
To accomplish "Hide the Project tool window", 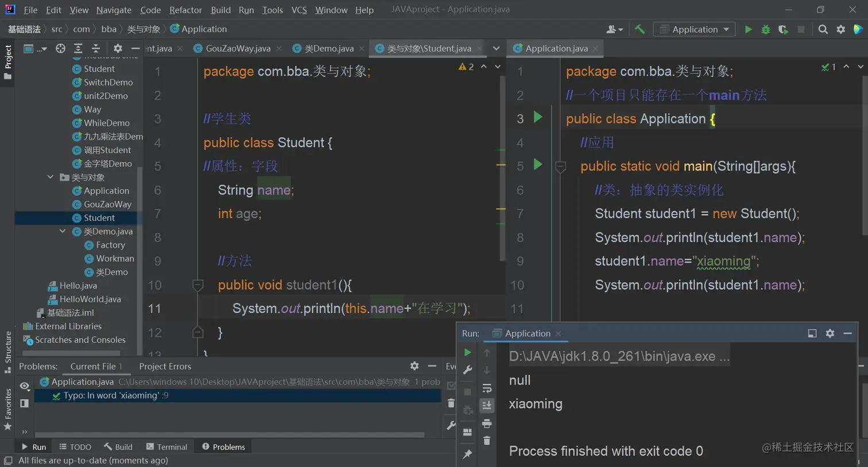I will pyautogui.click(x=135, y=49).
